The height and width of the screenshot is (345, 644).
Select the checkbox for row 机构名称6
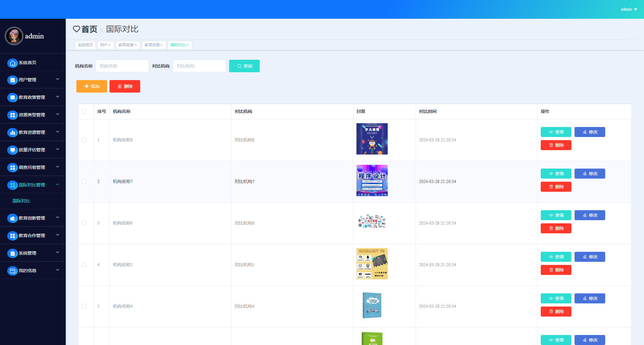(84, 223)
